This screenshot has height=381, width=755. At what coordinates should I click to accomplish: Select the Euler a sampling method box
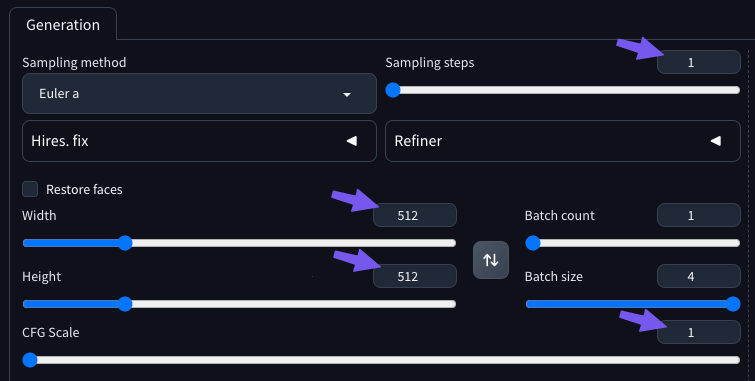tap(199, 93)
